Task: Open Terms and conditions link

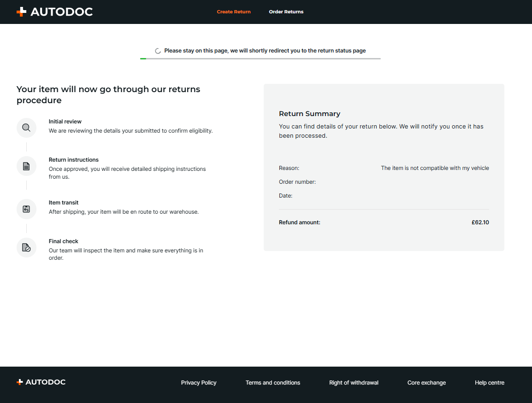Action: pos(273,383)
